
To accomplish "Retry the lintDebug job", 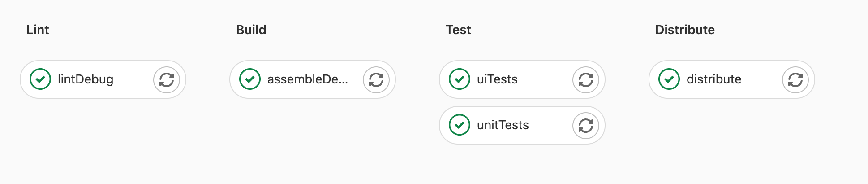I will (167, 80).
